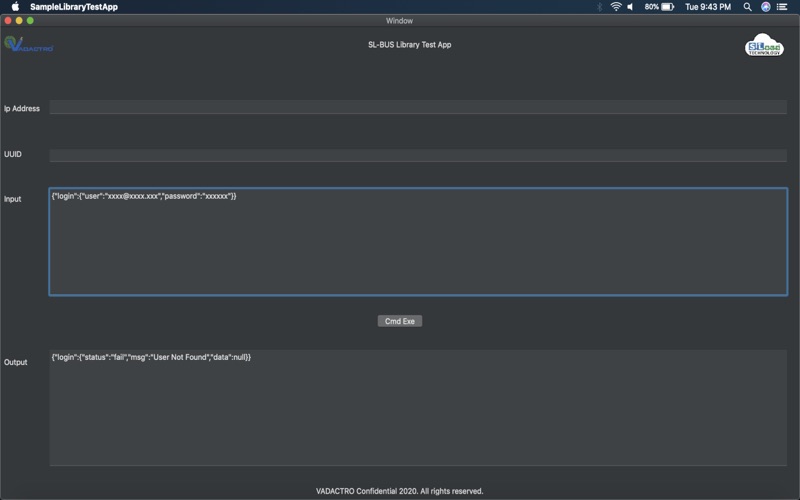Maximize the window with the green button

(30, 20)
